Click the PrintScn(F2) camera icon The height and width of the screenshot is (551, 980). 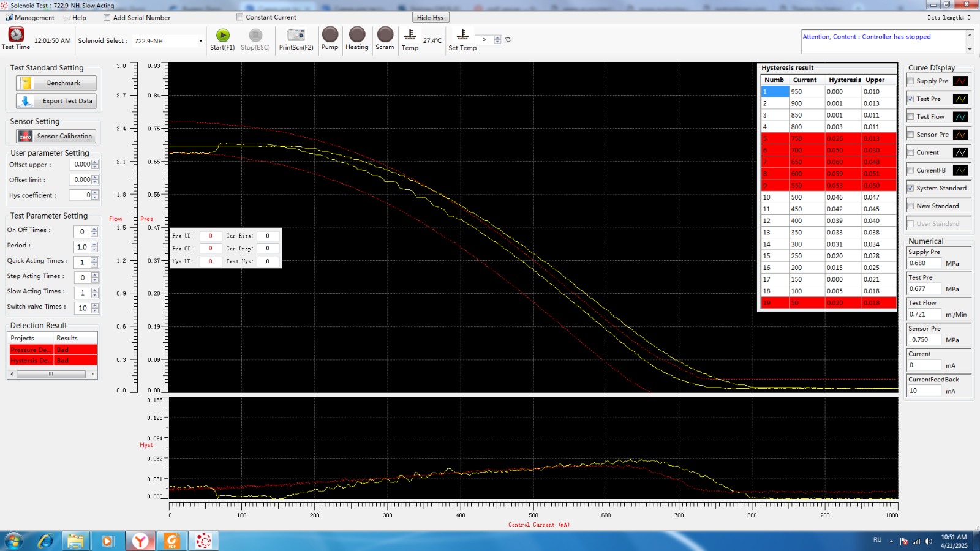click(x=296, y=35)
